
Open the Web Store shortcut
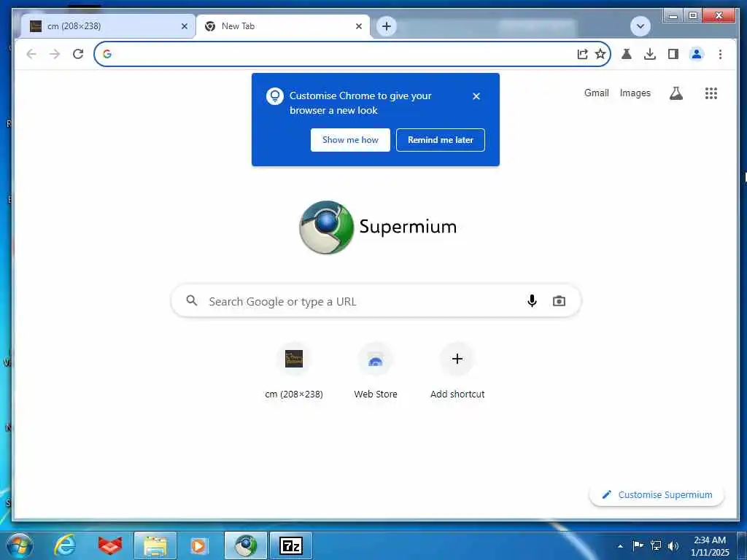click(376, 371)
